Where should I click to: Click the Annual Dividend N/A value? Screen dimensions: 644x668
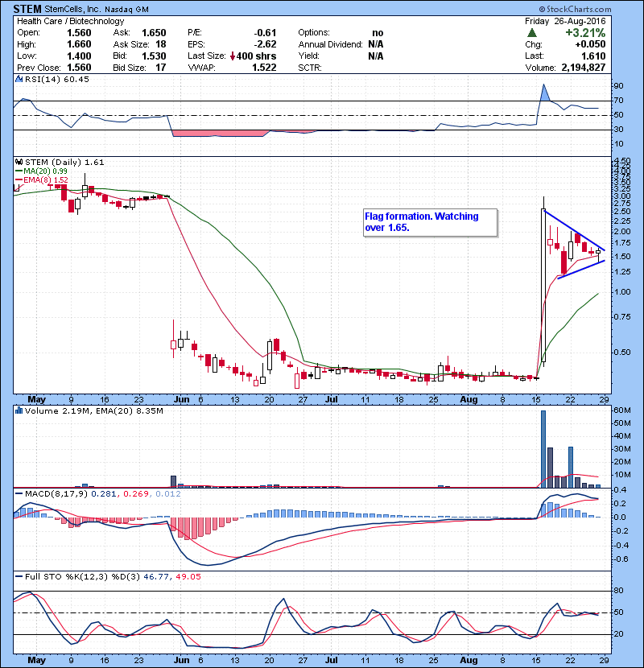pos(375,44)
